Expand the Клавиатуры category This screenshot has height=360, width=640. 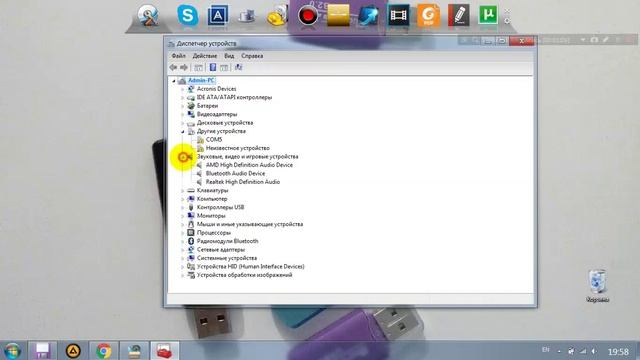(x=182, y=191)
